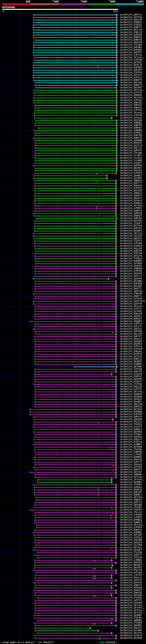This screenshot has width=146, height=644.
Task: Click UniRef100_C5WTK5 label
Action: click(x=131, y=294)
